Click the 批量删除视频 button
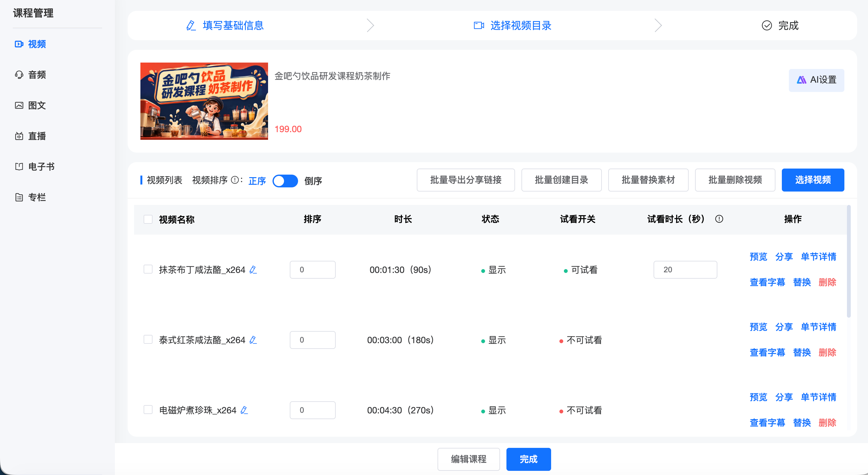The width and height of the screenshot is (868, 475). click(x=735, y=180)
